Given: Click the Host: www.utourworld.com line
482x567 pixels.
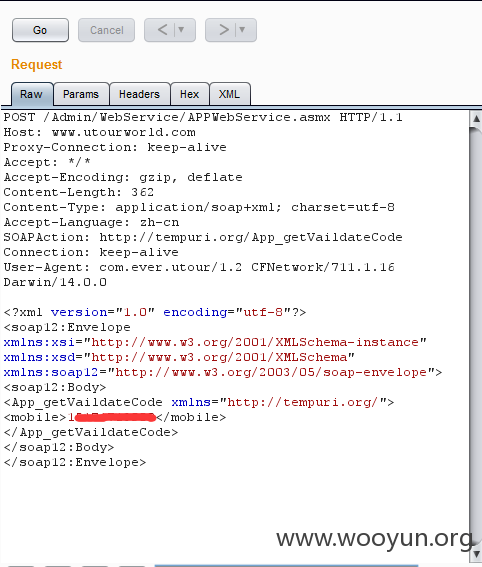Looking at the screenshot, I should coord(99,132).
